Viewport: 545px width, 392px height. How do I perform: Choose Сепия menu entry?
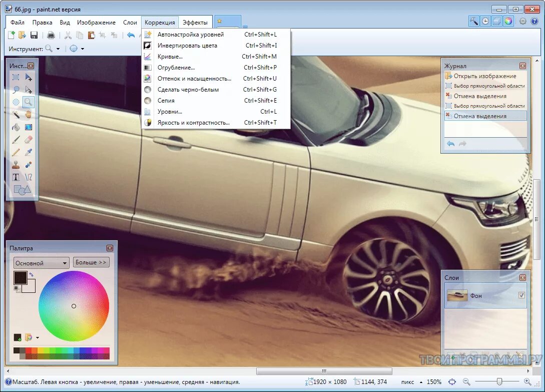pyautogui.click(x=216, y=101)
